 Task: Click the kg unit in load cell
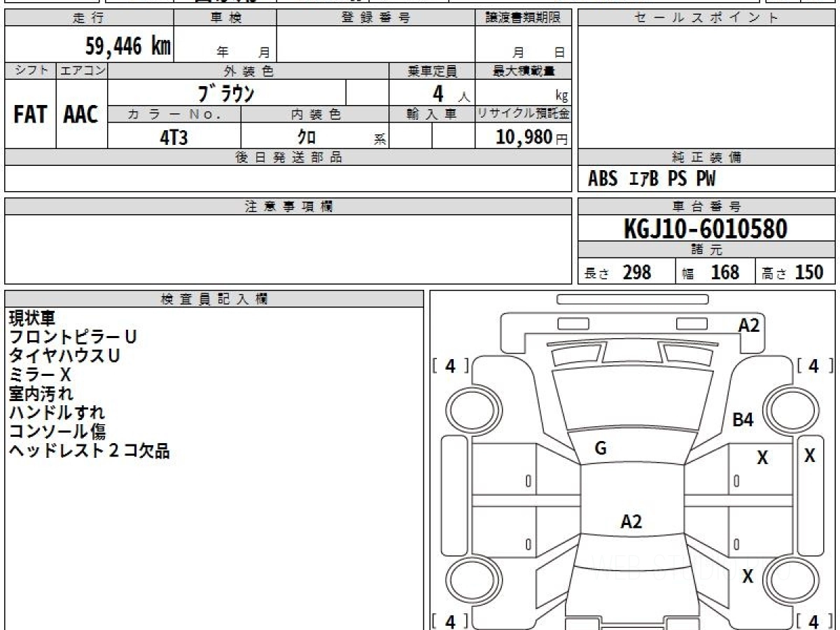tap(561, 97)
